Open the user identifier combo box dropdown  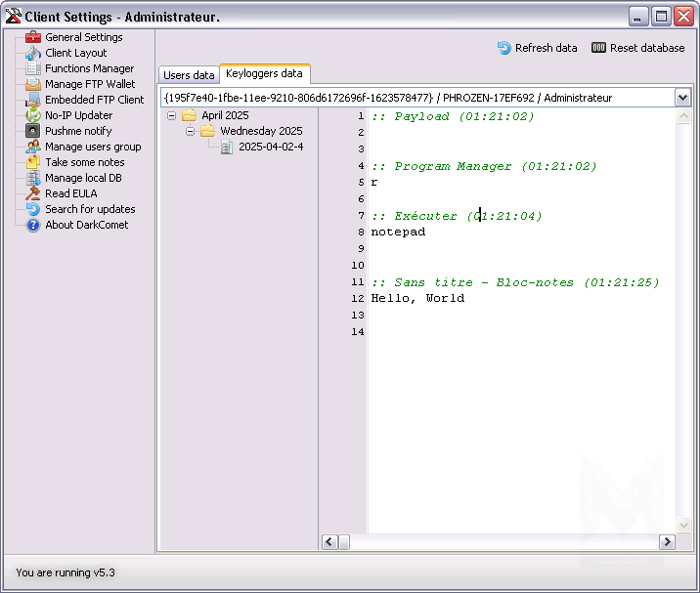(682, 98)
